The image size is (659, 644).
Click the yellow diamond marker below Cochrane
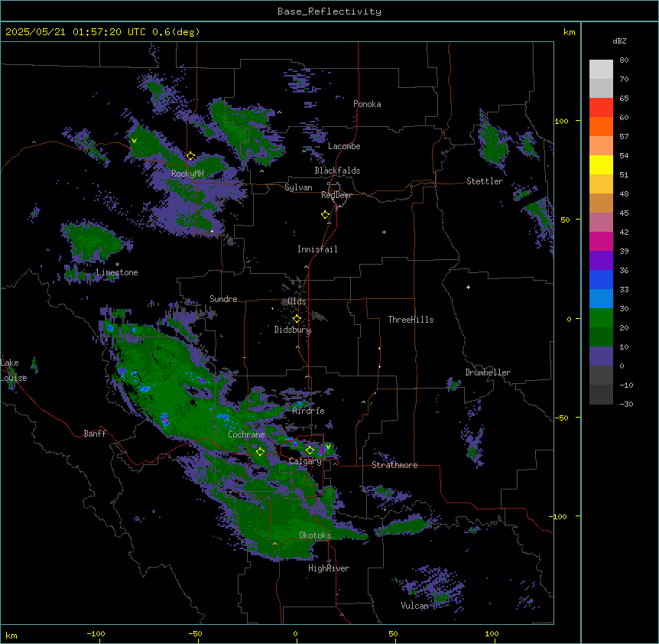coord(260,451)
